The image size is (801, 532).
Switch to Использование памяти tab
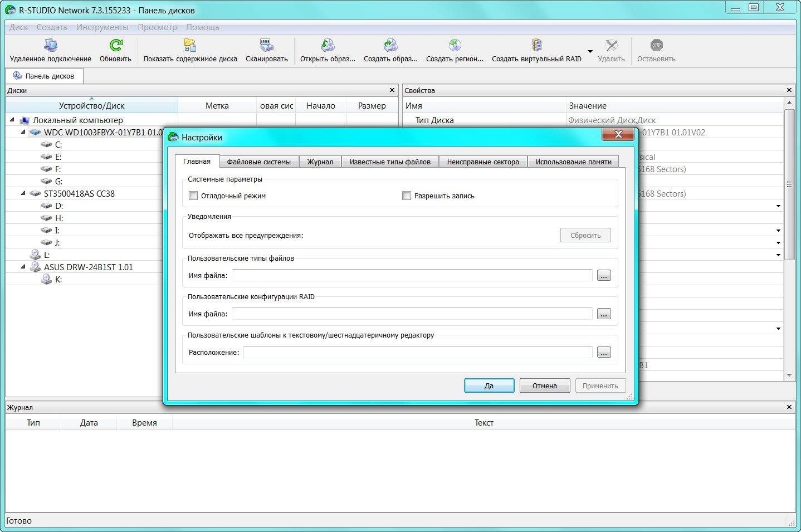coord(573,162)
